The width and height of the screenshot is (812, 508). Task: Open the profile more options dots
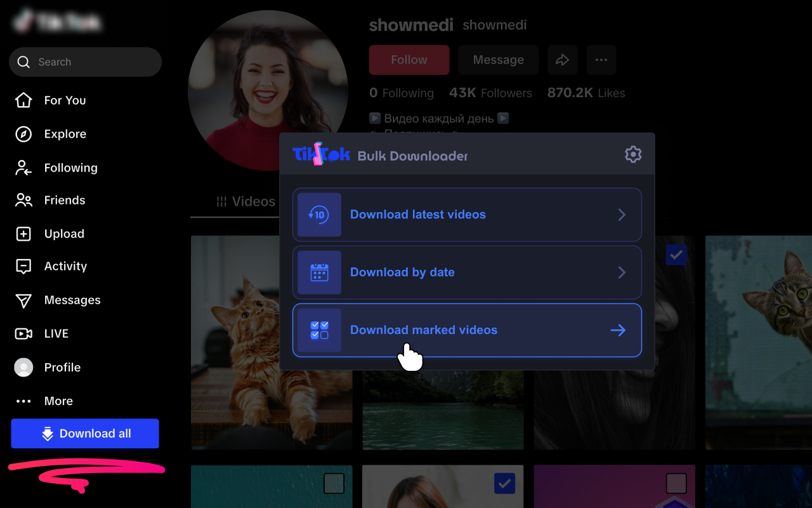[601, 60]
